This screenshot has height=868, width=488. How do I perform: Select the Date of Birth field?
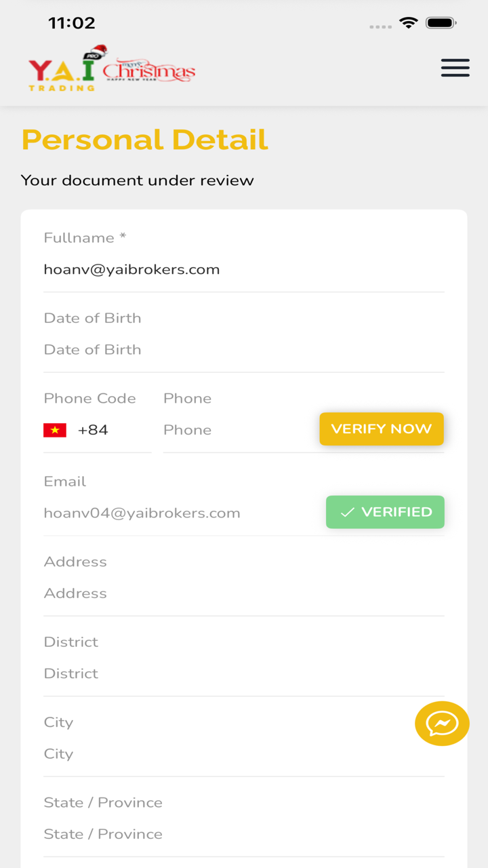point(244,350)
